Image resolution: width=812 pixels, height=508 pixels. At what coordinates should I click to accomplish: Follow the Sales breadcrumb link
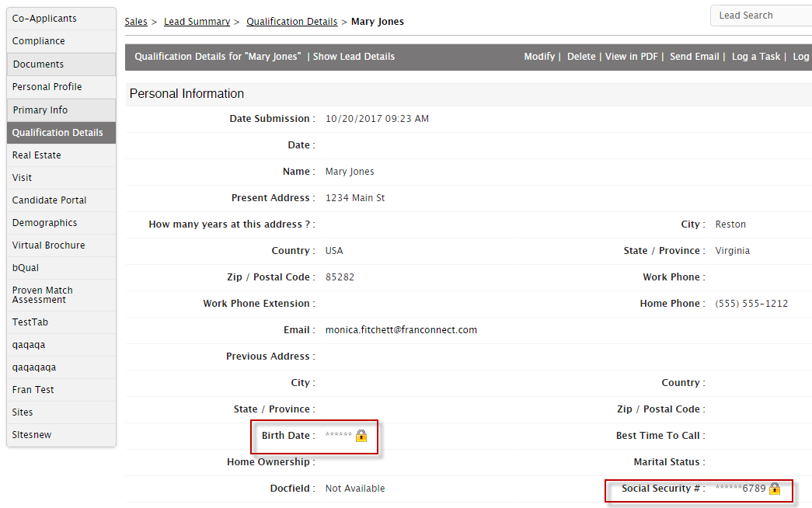coord(136,22)
